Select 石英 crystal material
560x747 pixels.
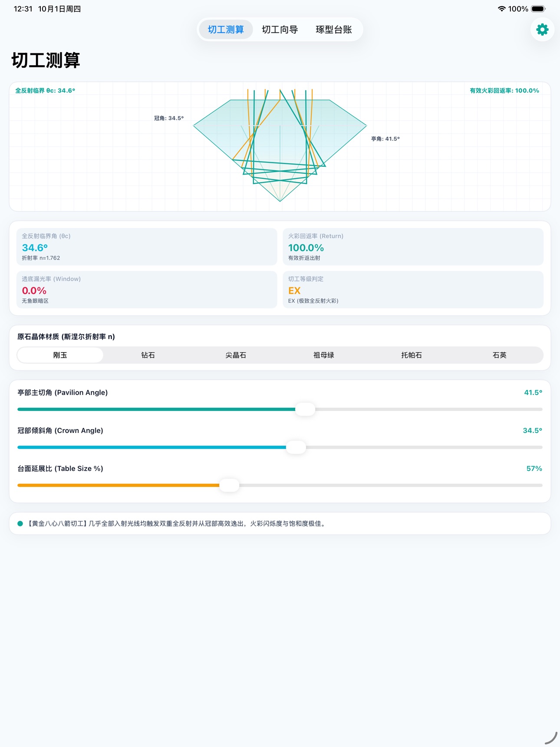point(500,355)
